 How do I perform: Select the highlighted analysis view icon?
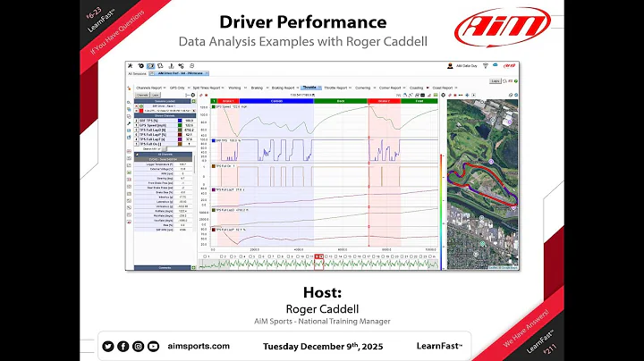pos(151,65)
